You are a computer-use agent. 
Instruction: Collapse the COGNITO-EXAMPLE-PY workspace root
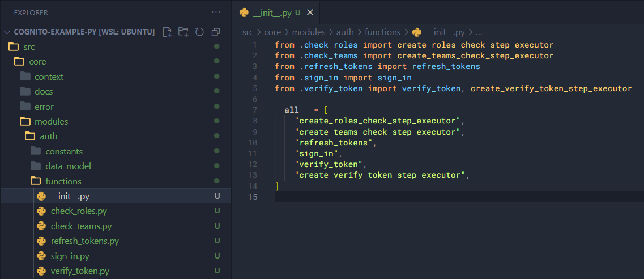(79, 32)
